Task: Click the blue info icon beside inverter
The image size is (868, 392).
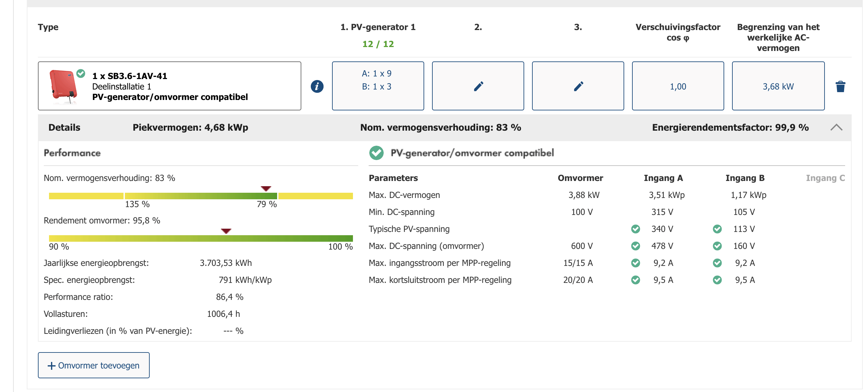Action: click(x=317, y=86)
